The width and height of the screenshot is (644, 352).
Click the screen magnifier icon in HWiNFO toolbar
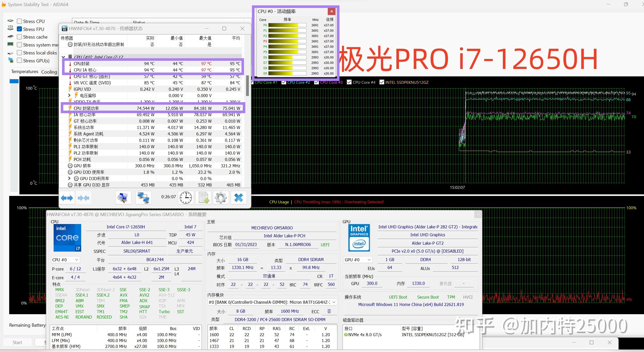coord(123,197)
